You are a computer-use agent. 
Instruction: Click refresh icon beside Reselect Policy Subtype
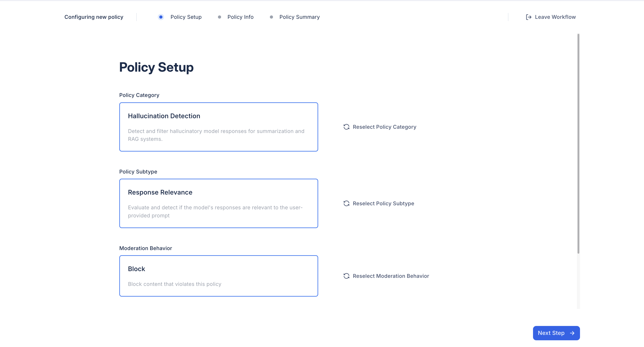coord(346,203)
